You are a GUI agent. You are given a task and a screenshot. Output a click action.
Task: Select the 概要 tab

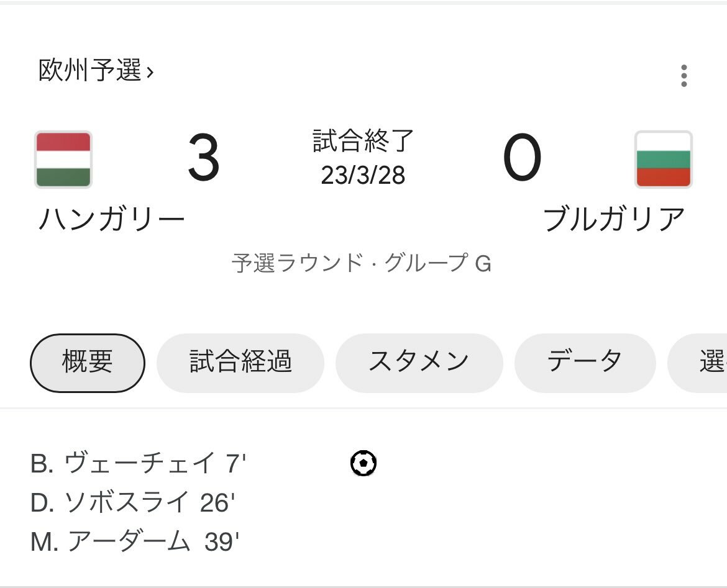88,363
